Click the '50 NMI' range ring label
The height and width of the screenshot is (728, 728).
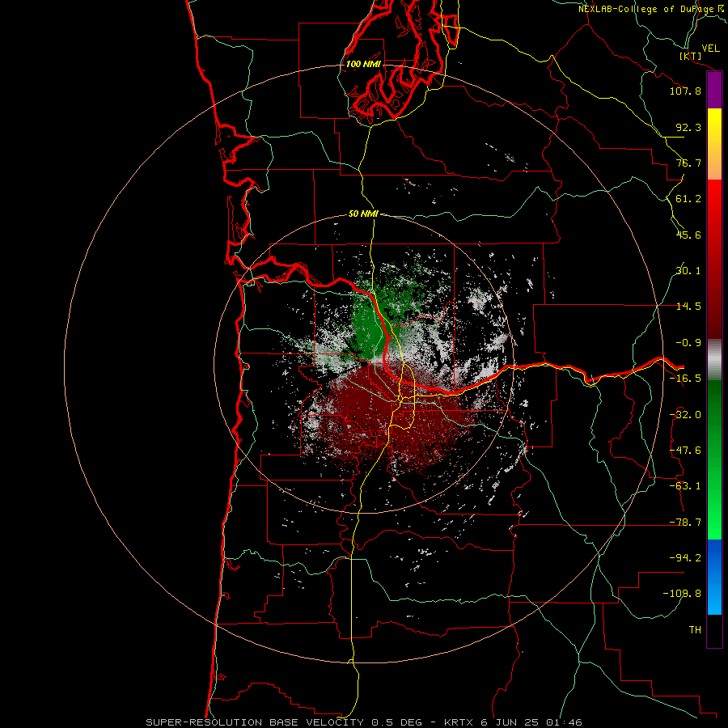[363, 214]
